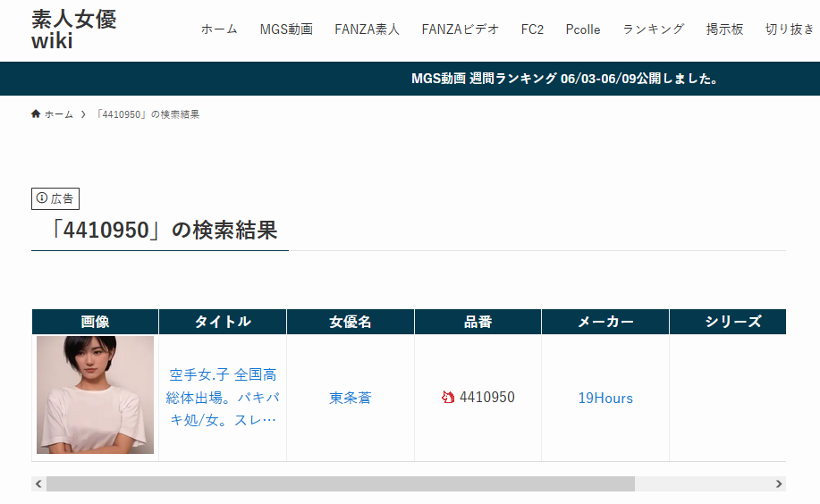Click the breadcrumb chevron separator
Viewport: 820px width, 504px height.
(x=83, y=114)
